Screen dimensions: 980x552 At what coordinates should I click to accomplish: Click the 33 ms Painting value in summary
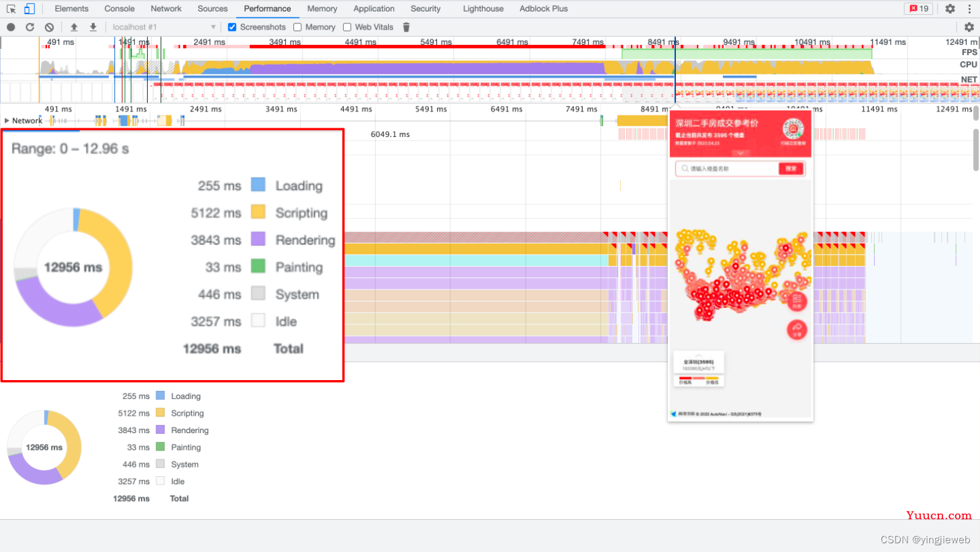(138, 447)
